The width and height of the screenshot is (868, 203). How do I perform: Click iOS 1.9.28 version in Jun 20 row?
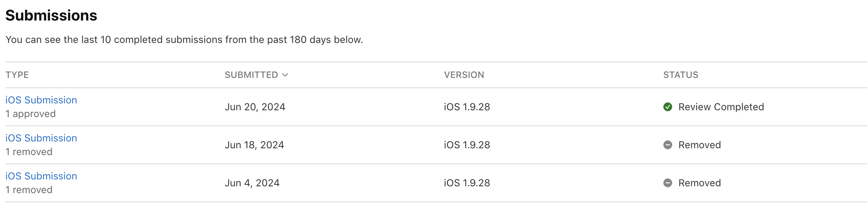pos(467,107)
